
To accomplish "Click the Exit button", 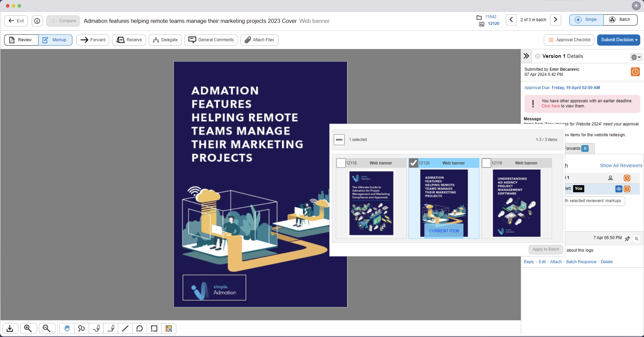I will pyautogui.click(x=16, y=21).
